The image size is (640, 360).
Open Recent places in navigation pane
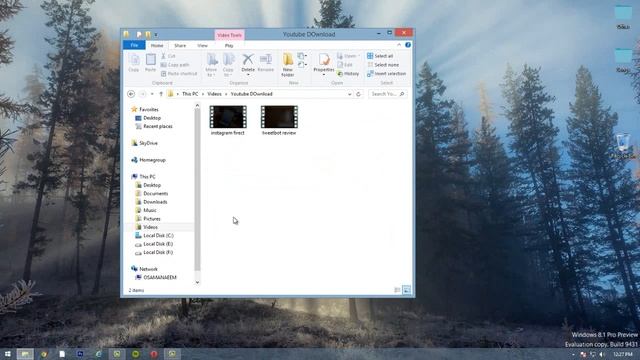(154, 127)
